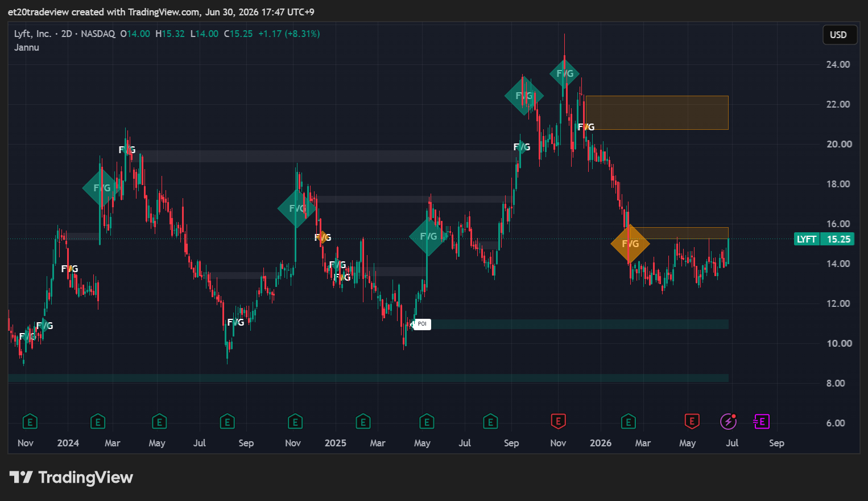Click the green FVG diamond at the 24.00 peak
The height and width of the screenshot is (501, 868).
point(565,73)
